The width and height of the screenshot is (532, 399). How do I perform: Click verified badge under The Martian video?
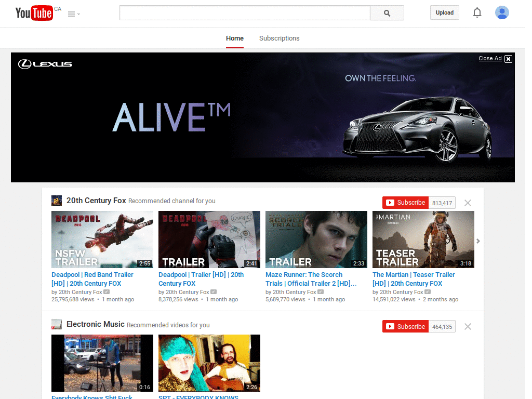point(428,292)
